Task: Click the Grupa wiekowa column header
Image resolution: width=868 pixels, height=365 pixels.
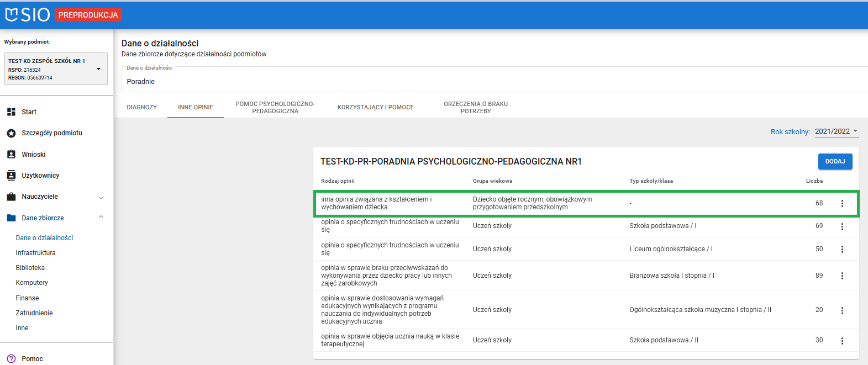Action: [x=492, y=181]
